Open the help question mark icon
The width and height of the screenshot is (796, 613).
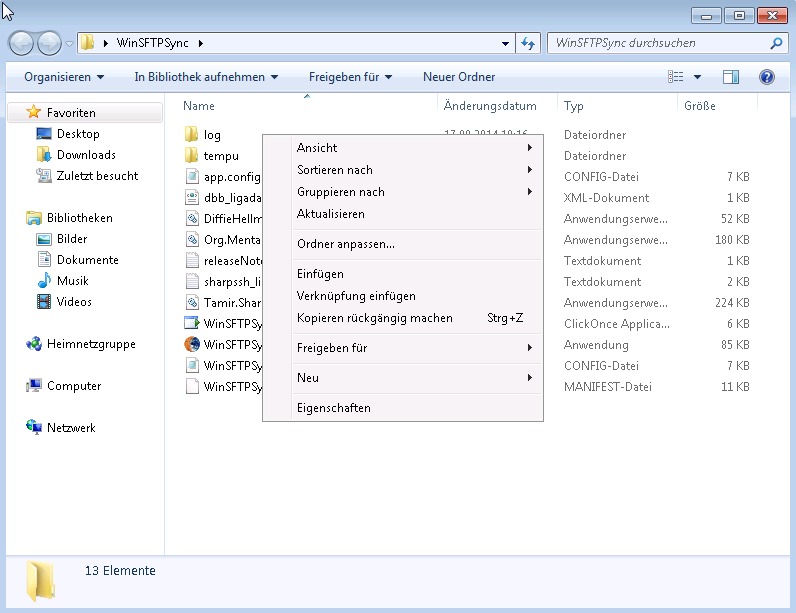(x=767, y=77)
